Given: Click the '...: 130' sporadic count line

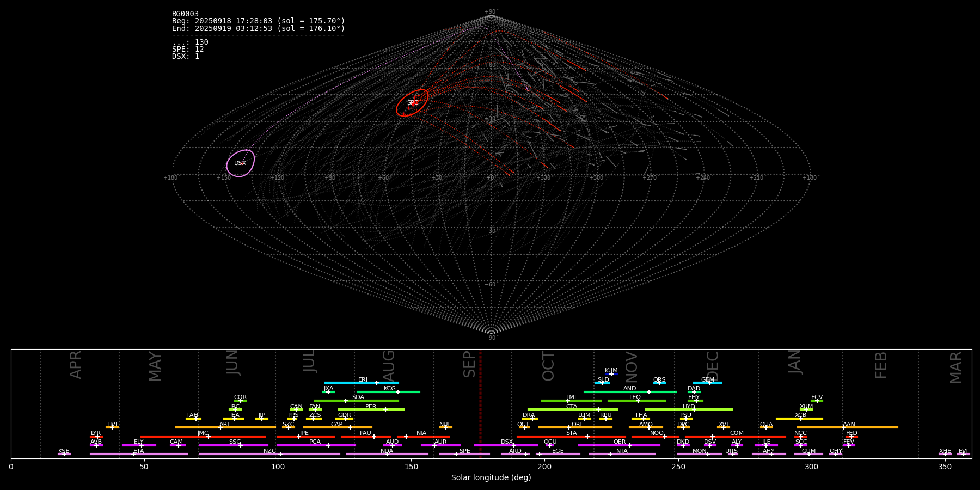Looking at the screenshot, I should (x=190, y=42).
